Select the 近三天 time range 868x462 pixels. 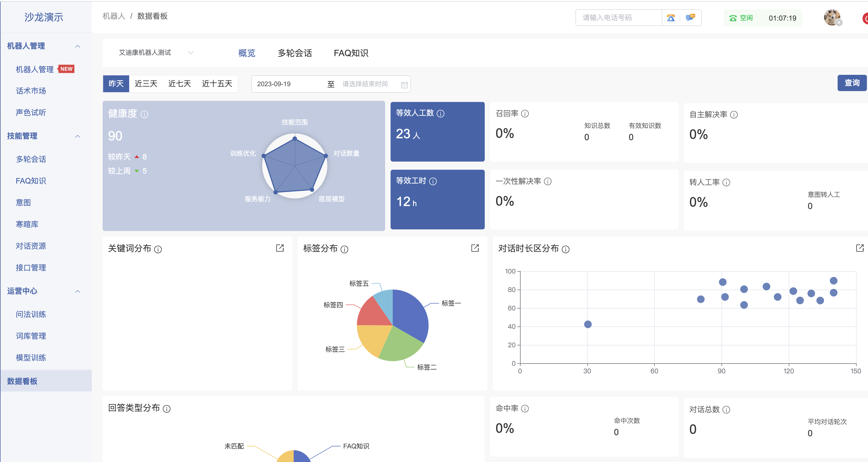click(146, 84)
